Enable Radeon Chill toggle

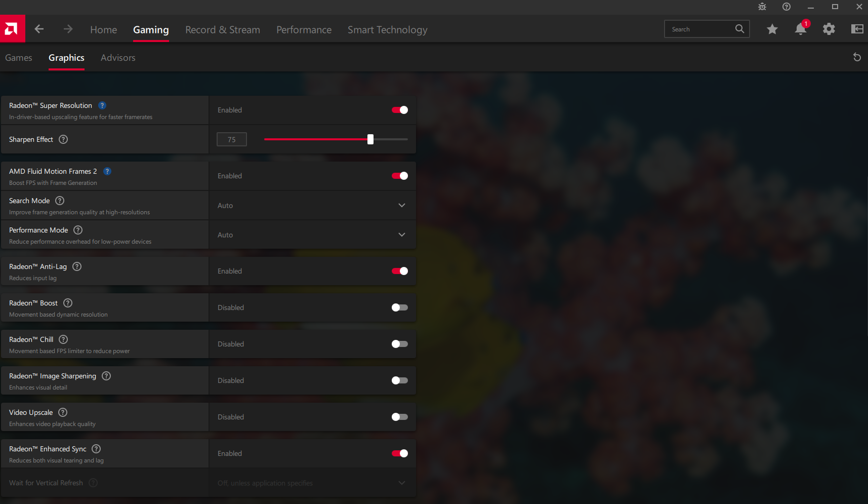coord(400,344)
